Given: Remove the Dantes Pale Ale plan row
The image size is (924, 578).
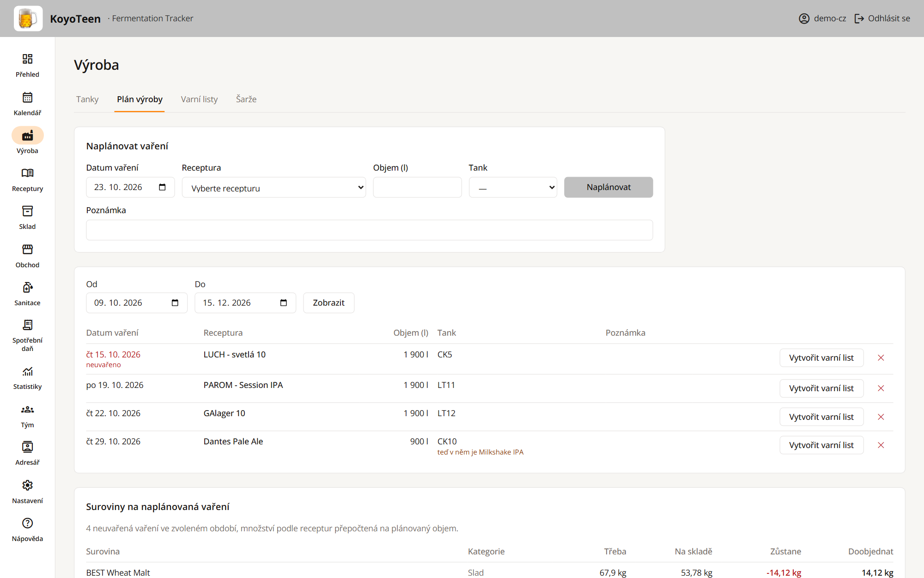Looking at the screenshot, I should (881, 445).
